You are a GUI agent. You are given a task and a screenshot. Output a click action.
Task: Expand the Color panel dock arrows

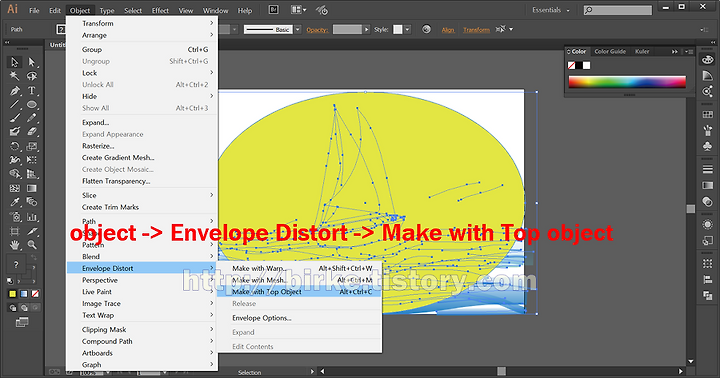(675, 51)
